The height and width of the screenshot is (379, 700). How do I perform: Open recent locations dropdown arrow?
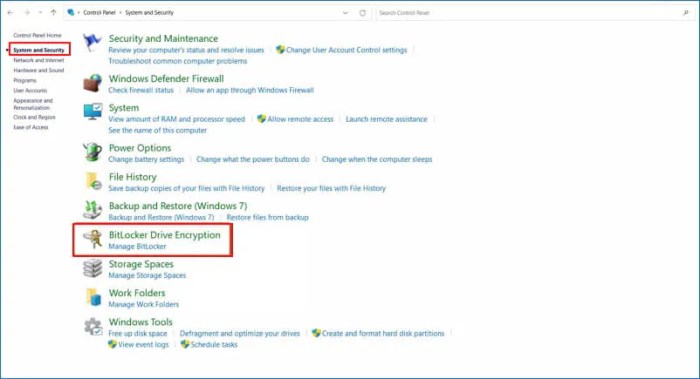40,12
